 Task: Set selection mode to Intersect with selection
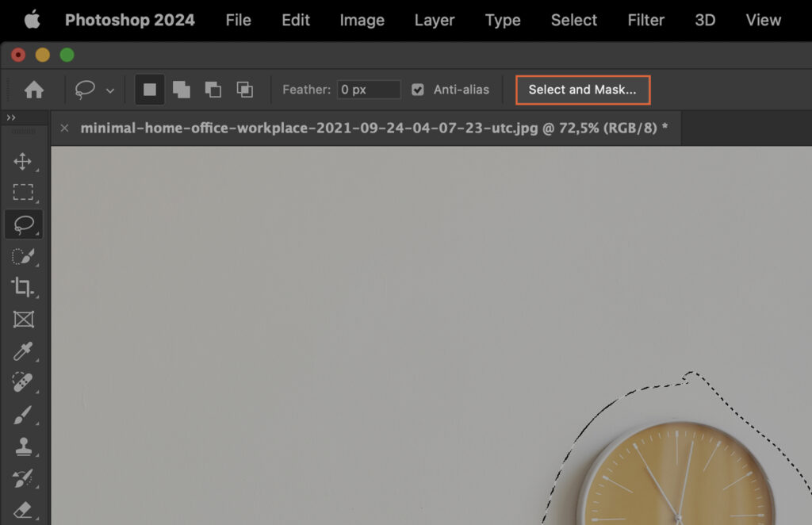(x=245, y=90)
